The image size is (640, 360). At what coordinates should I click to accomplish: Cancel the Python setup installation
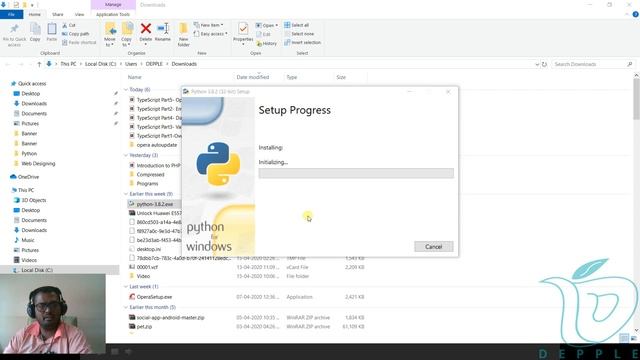pyautogui.click(x=433, y=247)
